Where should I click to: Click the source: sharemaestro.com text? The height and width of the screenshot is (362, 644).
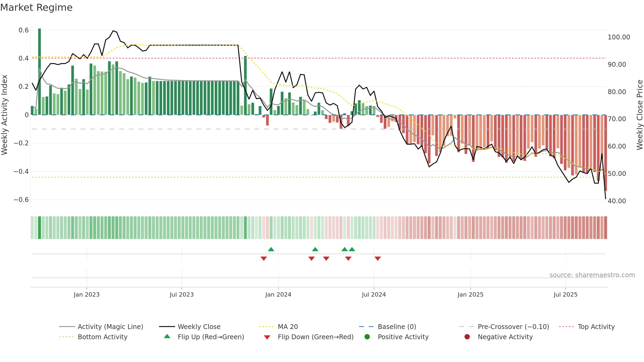click(x=592, y=275)
